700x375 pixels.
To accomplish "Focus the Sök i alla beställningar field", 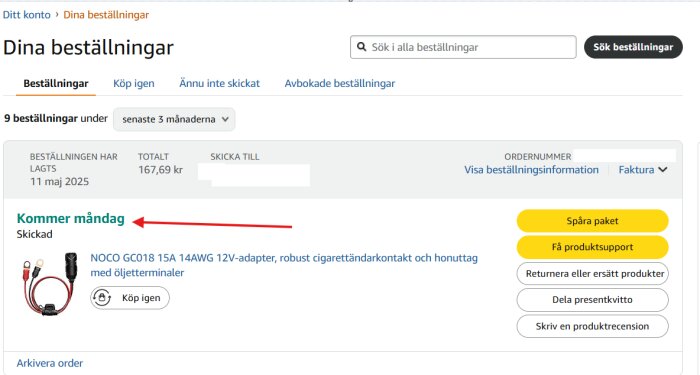I will pyautogui.click(x=463, y=47).
